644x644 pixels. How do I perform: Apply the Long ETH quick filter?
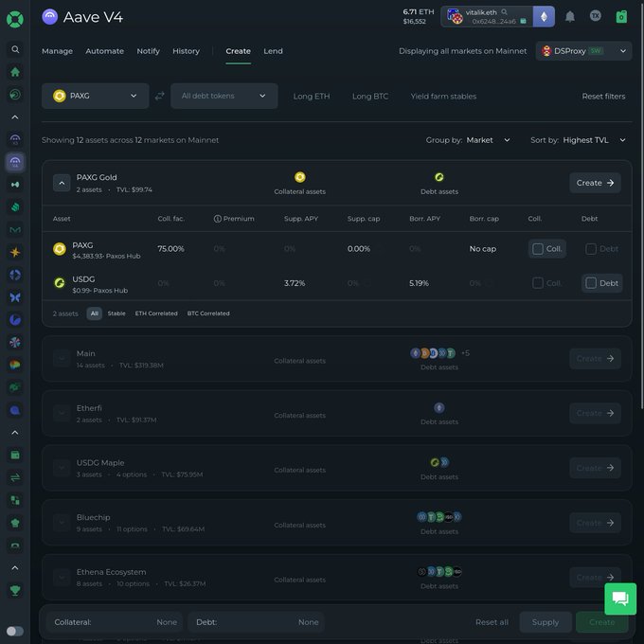pos(312,96)
